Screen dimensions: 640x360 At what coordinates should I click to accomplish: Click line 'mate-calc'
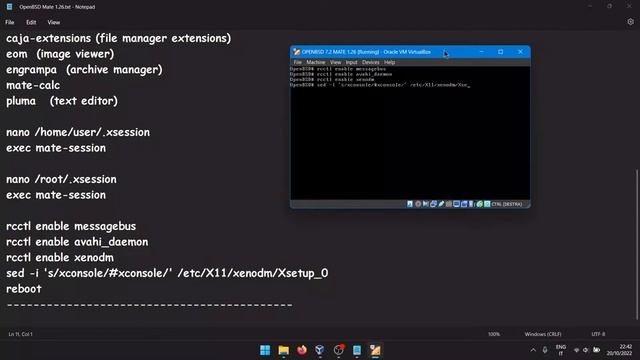pyautogui.click(x=33, y=85)
